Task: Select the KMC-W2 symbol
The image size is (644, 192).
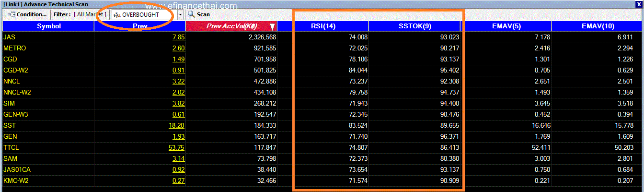Action: point(16,180)
